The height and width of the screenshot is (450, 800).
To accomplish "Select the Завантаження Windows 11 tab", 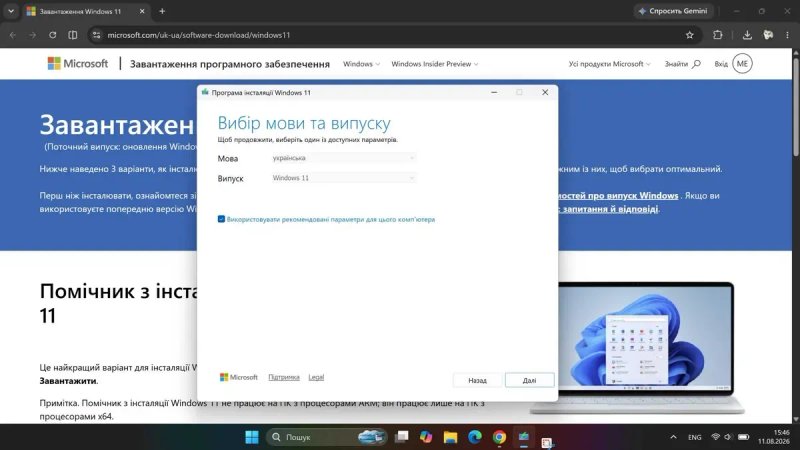I will point(86,11).
